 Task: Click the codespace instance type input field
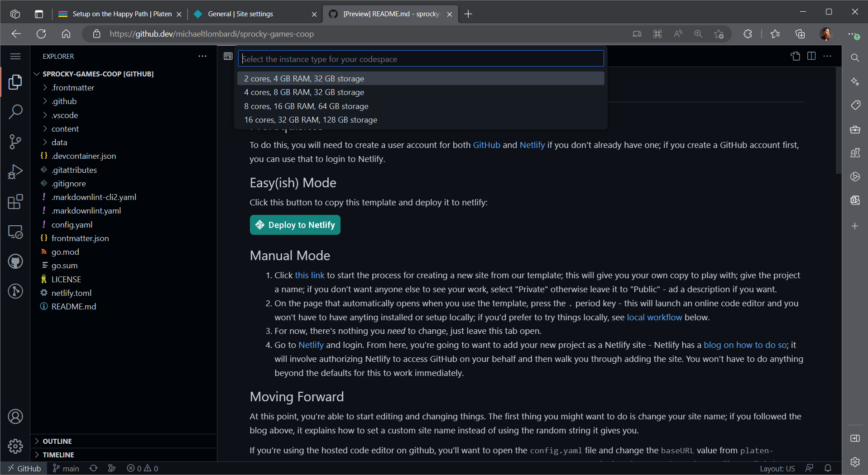[421, 59]
